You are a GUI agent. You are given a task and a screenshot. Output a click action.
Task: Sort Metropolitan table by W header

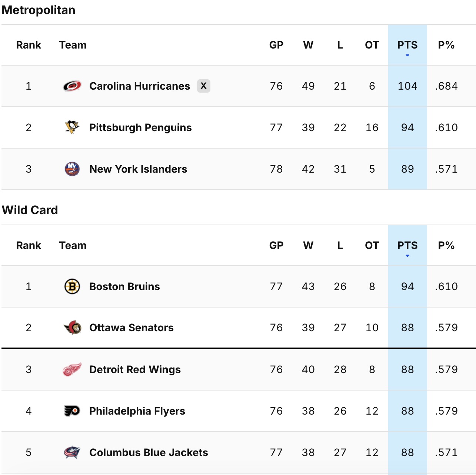[x=308, y=45]
